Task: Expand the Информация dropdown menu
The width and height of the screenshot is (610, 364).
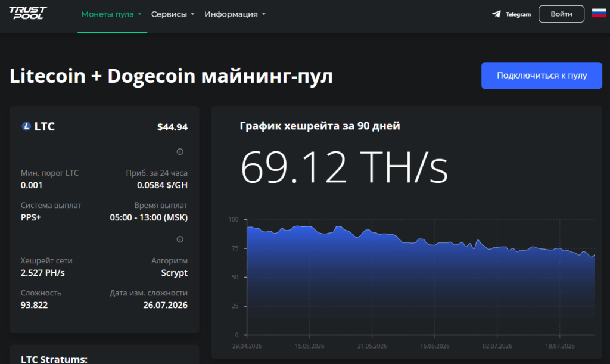Action: [235, 14]
